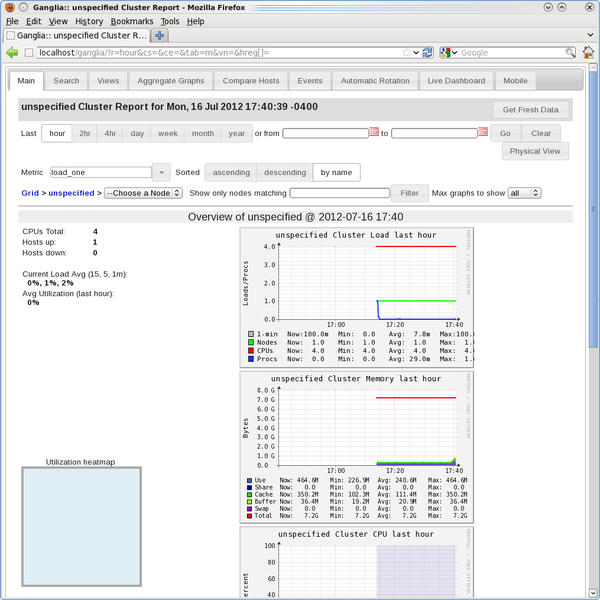
Task: Switch to the Views tab
Action: pyautogui.click(x=108, y=81)
